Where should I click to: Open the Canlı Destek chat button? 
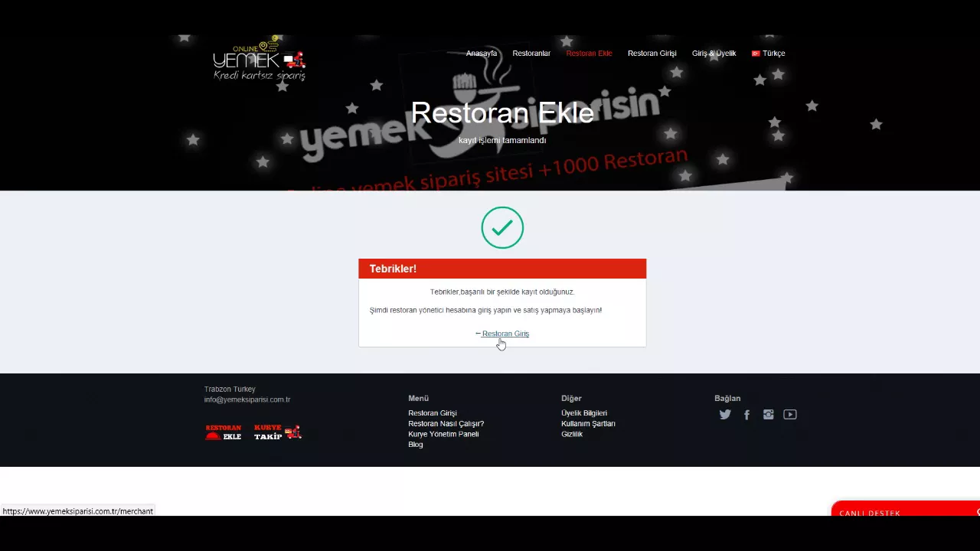[905, 509]
